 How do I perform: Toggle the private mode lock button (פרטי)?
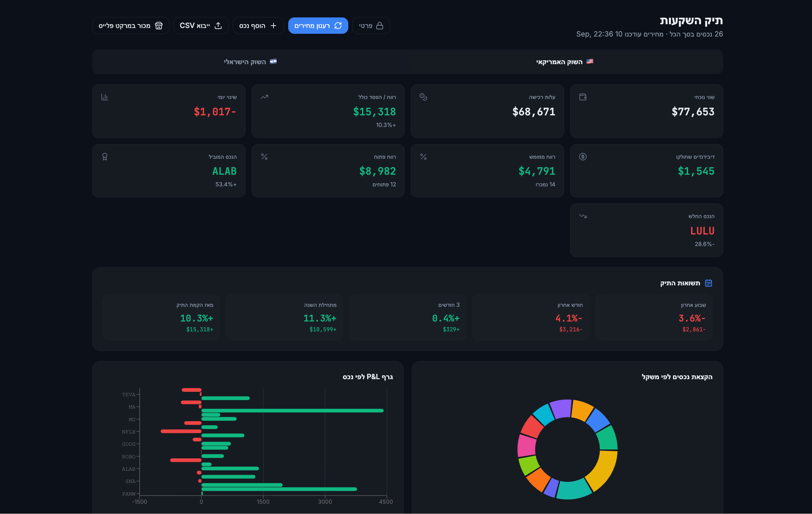[371, 26]
